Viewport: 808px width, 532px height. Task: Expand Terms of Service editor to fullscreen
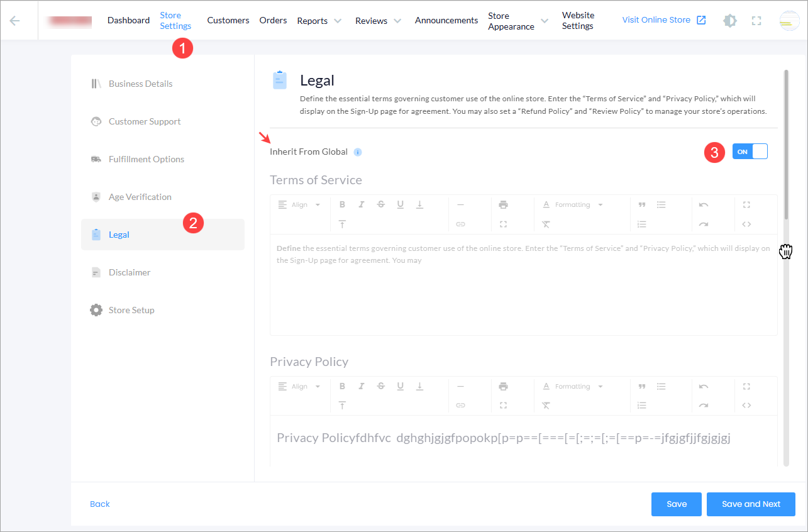coord(746,204)
